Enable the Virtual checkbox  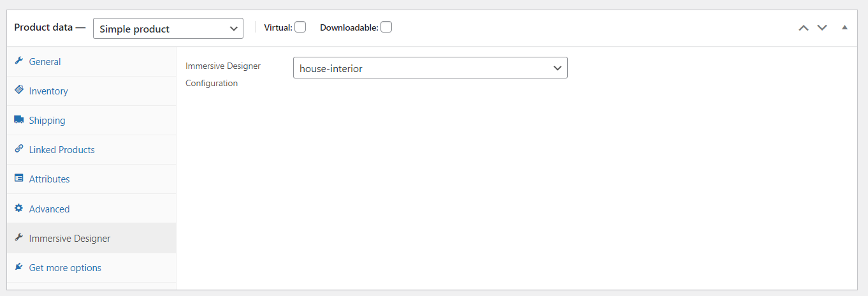pyautogui.click(x=300, y=27)
